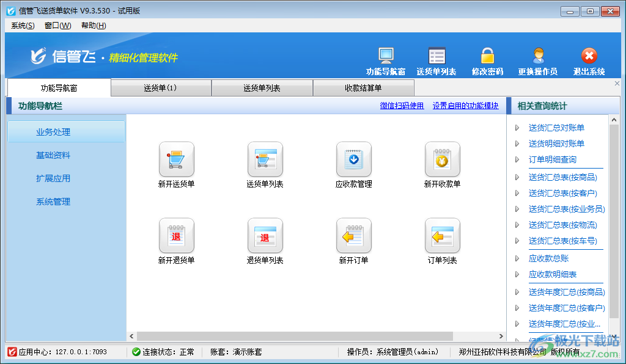
Task: Expand the arrow beside 订单明细查询
Action: pos(517,159)
